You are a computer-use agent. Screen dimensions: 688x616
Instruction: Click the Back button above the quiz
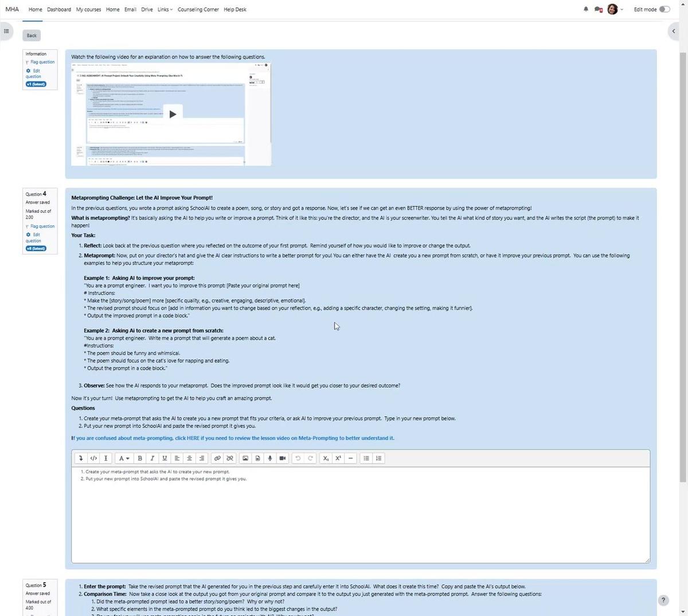click(x=31, y=35)
